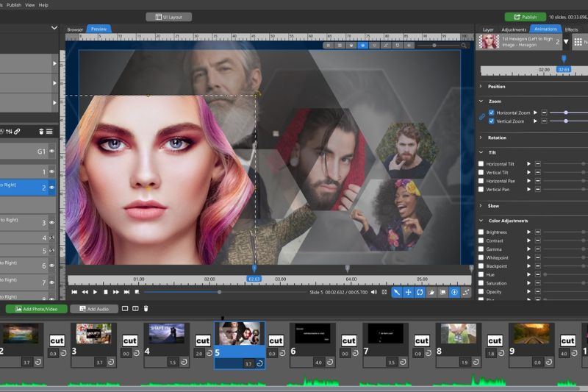Image resolution: width=588 pixels, height=392 pixels.
Task: Select the pointer selection tool in preview toolbar
Action: tap(397, 292)
